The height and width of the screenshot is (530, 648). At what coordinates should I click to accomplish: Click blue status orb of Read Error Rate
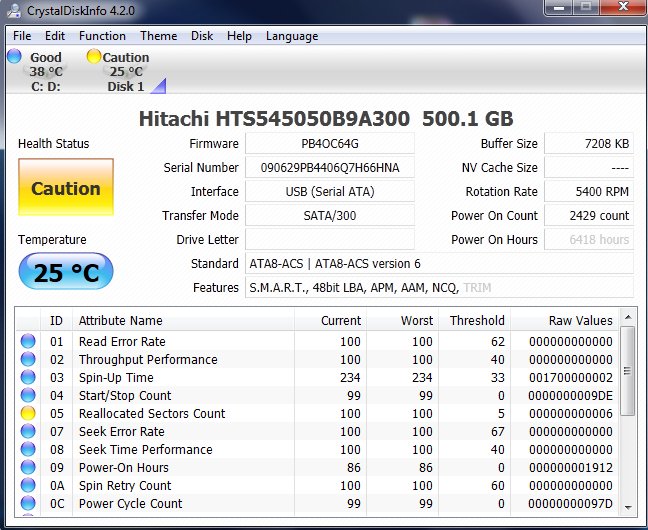pyautogui.click(x=28, y=341)
